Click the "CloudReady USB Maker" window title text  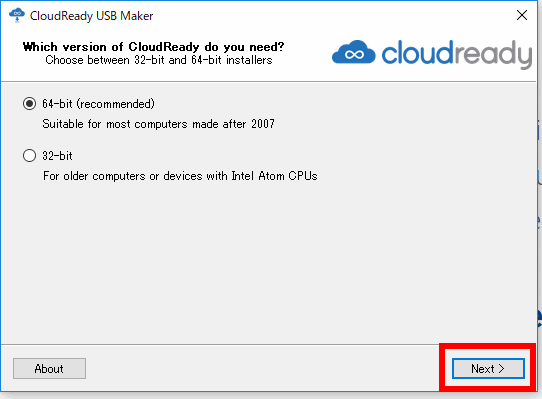(x=92, y=16)
